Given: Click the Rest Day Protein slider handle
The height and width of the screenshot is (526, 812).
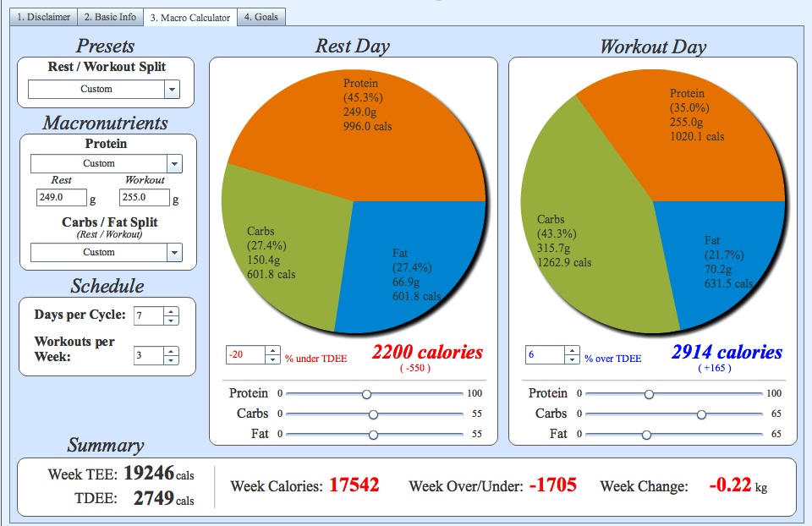Looking at the screenshot, I should pos(366,394).
